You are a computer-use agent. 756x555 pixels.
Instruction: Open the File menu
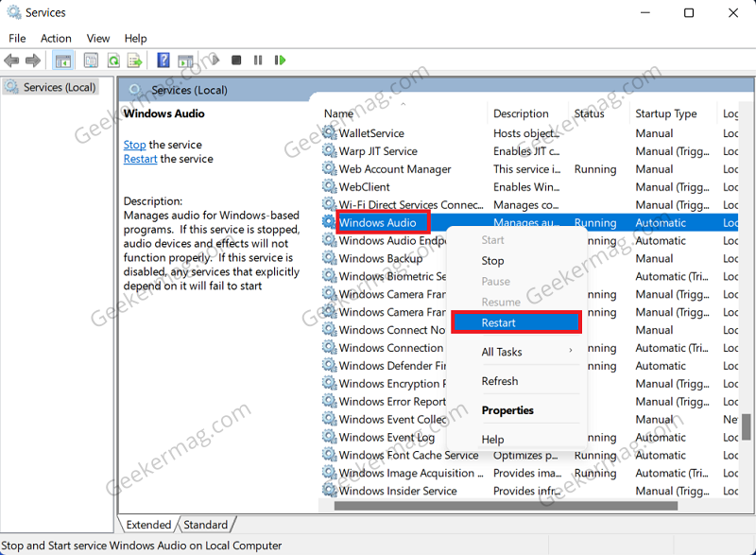[17, 38]
